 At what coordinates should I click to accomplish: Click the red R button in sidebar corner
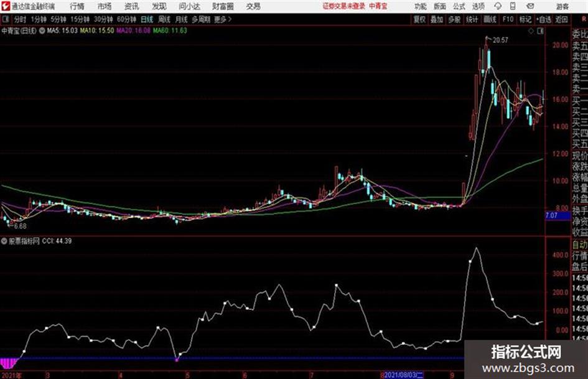(x=584, y=19)
